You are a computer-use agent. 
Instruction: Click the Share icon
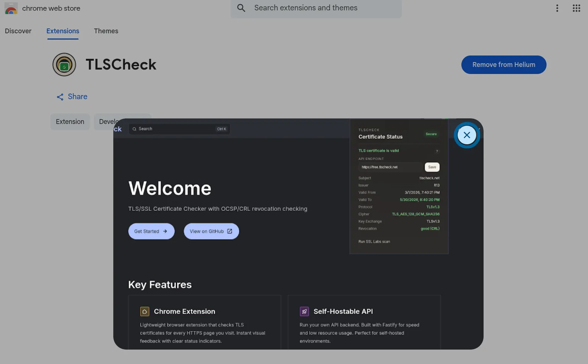[x=60, y=97]
